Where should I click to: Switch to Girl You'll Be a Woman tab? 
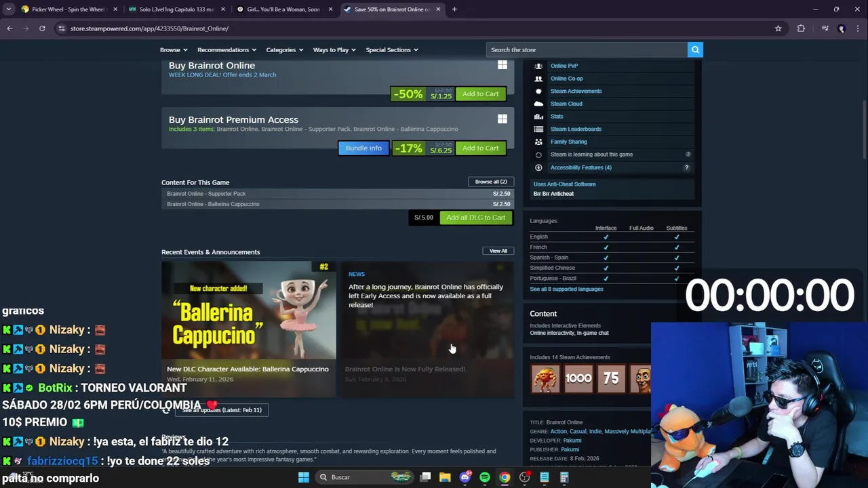click(283, 9)
